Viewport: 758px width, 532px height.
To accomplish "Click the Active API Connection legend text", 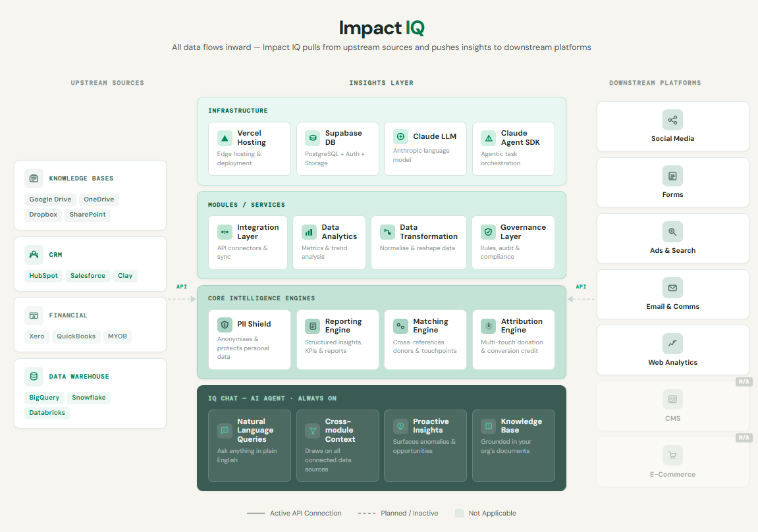I will point(306,513).
